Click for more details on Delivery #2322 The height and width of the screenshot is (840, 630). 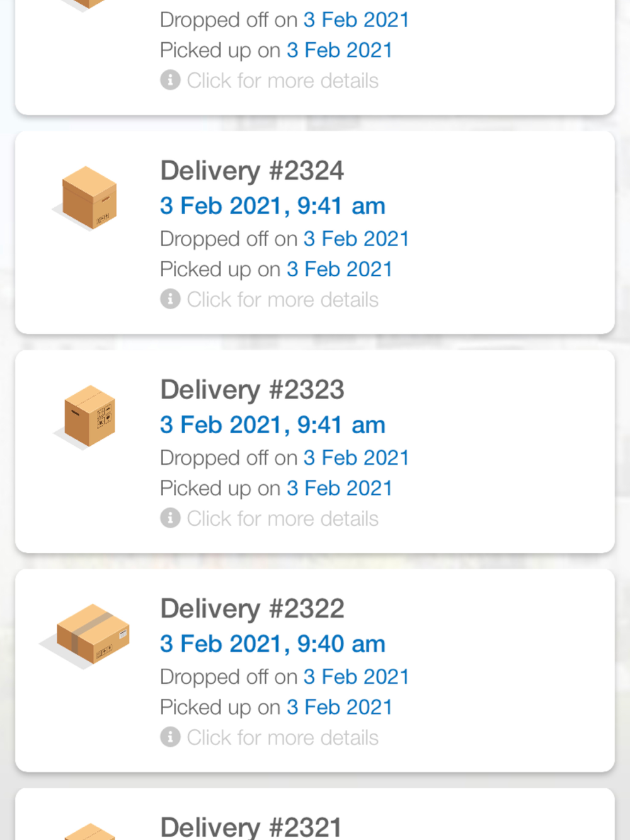[x=283, y=738]
